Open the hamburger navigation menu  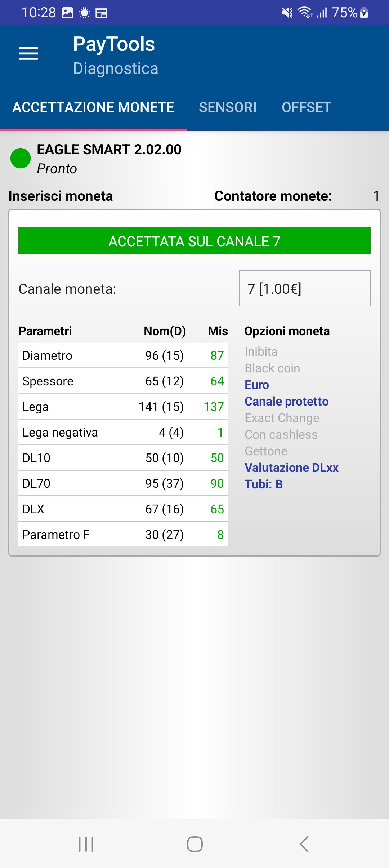[28, 54]
